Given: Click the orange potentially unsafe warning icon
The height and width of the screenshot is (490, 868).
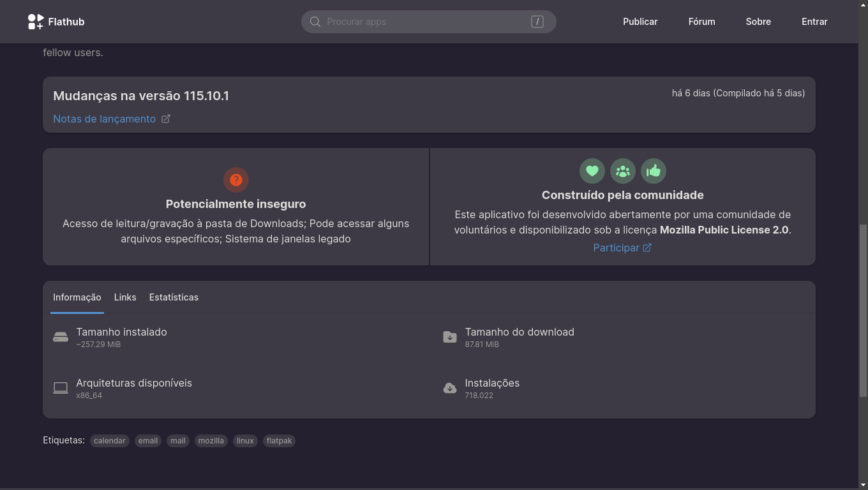Looking at the screenshot, I should [236, 180].
